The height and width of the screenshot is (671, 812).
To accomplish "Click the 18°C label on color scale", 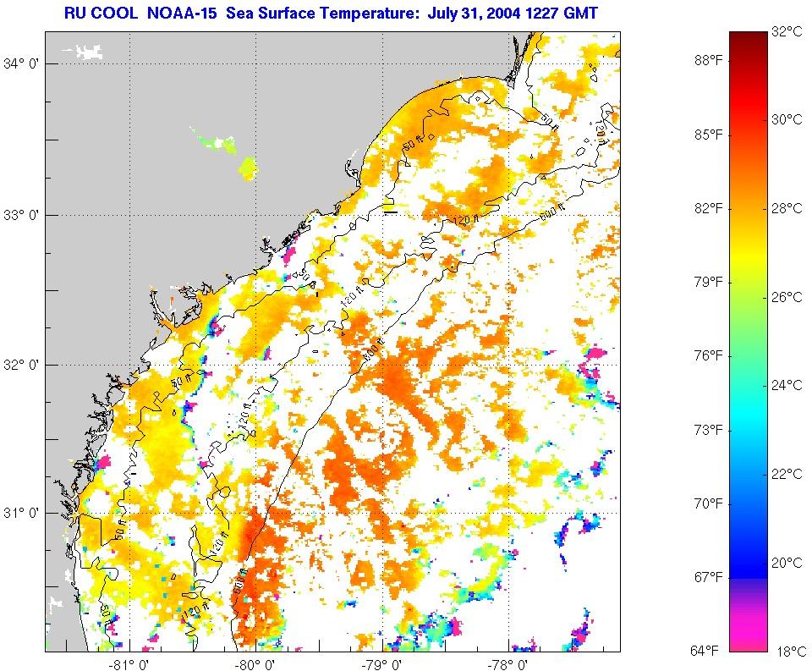I will (791, 652).
